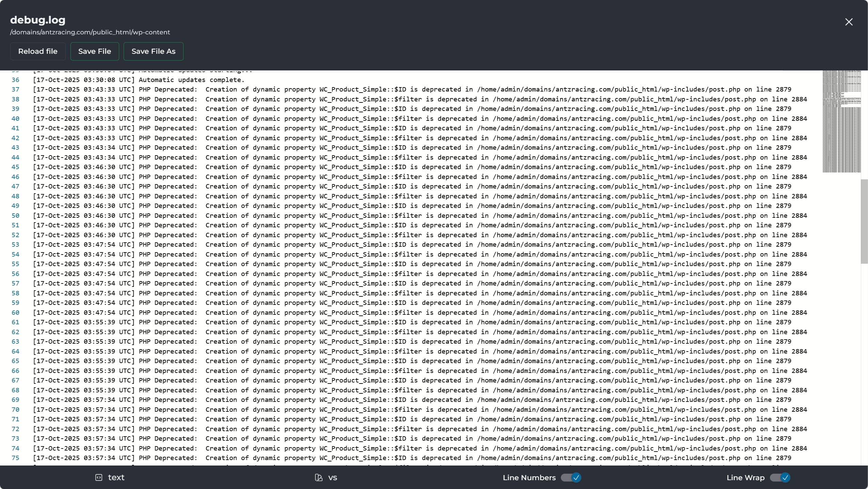Click the "Line Numbers" label text
The height and width of the screenshot is (489, 868).
529,477
